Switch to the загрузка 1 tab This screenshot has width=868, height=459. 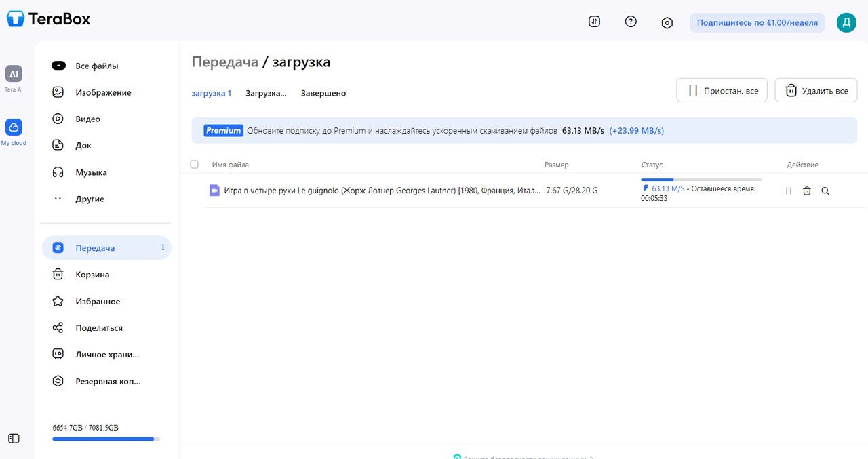pyautogui.click(x=212, y=93)
